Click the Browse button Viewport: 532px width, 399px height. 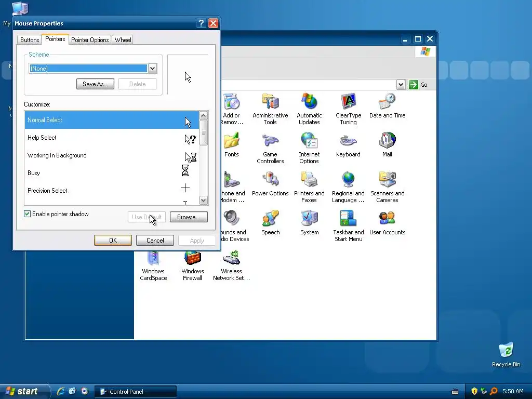click(x=189, y=217)
